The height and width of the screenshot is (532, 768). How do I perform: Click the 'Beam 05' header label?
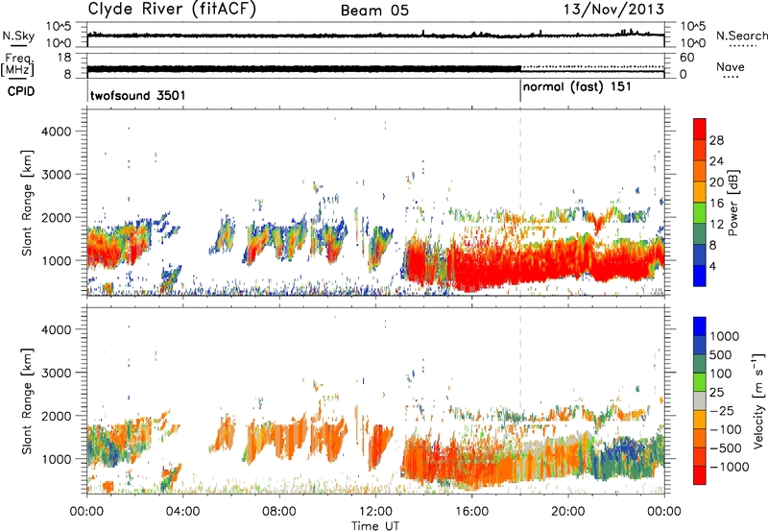[x=374, y=11]
